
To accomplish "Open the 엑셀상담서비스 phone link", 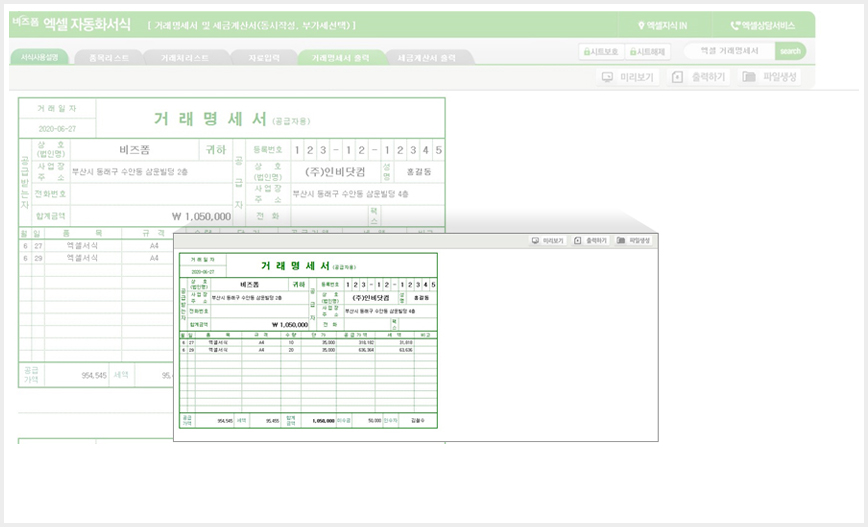I will pos(762,25).
